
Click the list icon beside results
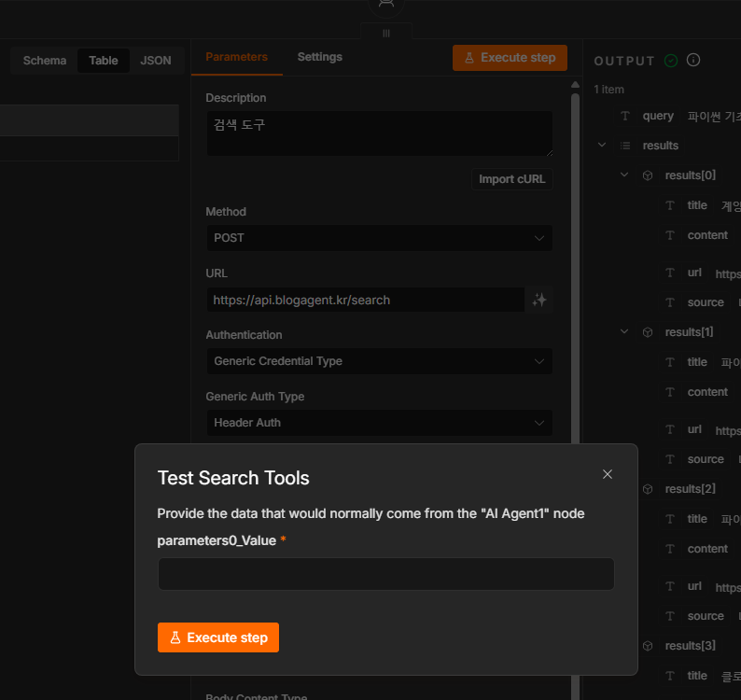coord(625,146)
